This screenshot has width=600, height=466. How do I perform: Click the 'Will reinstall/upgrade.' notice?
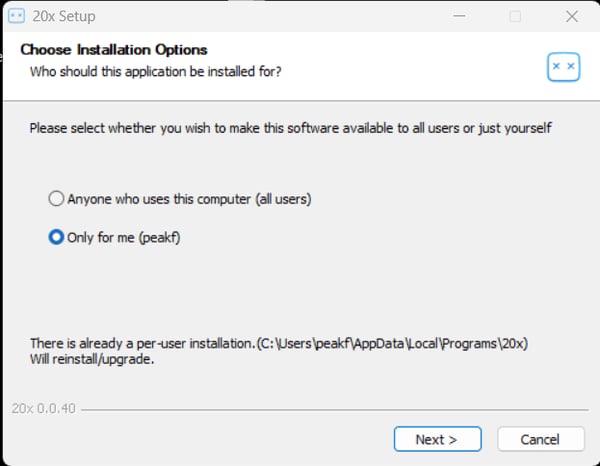pos(91,360)
